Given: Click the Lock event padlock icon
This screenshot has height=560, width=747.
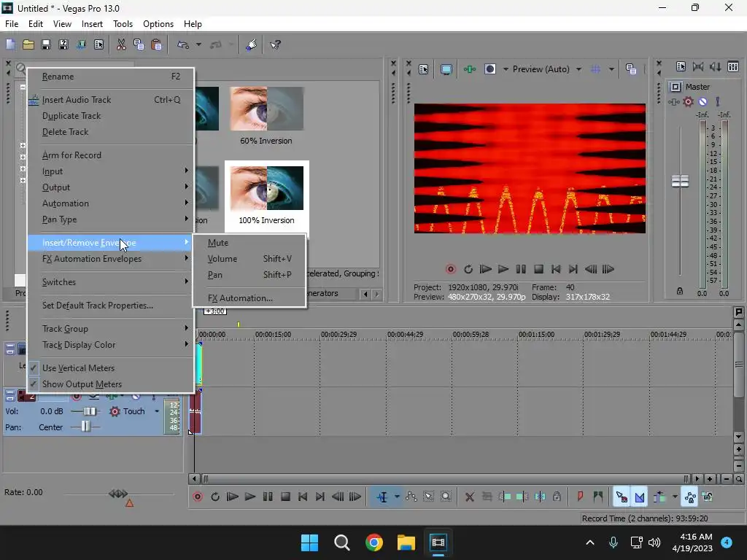Looking at the screenshot, I should click(x=557, y=497).
